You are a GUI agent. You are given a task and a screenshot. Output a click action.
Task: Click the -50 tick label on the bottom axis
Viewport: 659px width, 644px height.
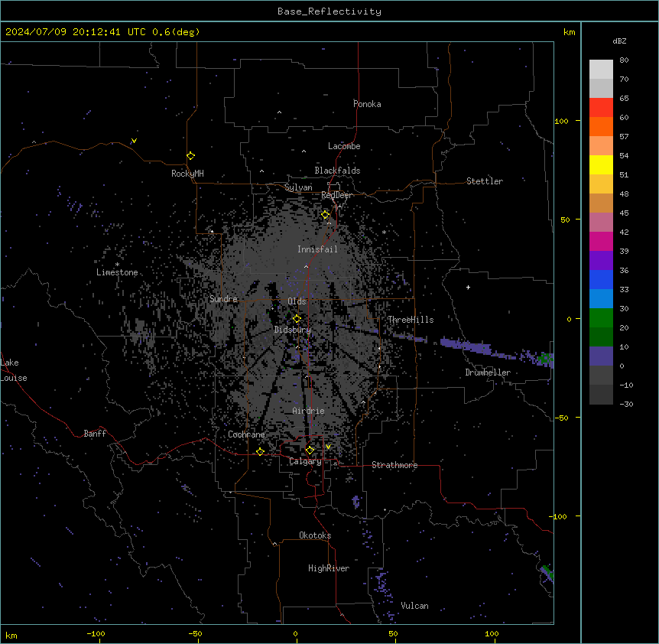195,633
